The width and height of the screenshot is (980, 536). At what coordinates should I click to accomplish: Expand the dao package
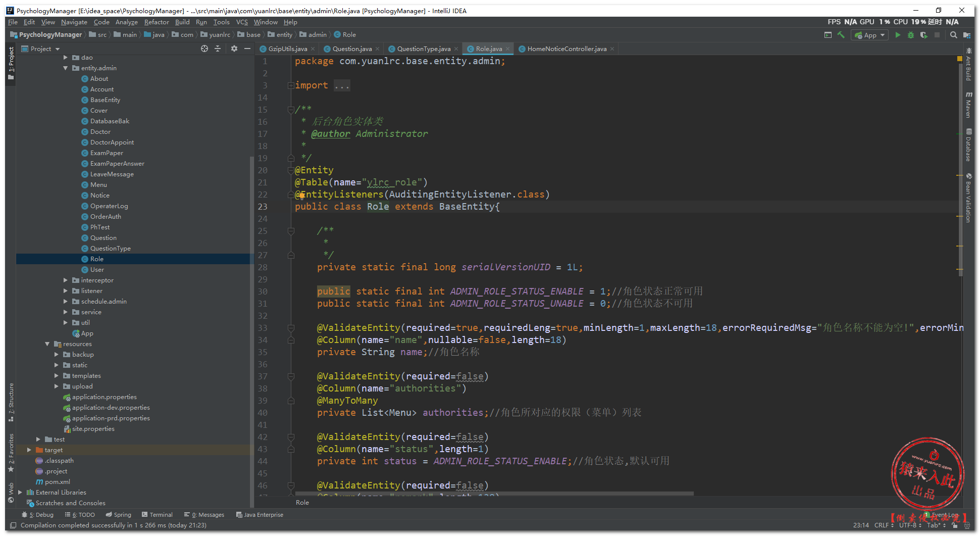[x=66, y=58]
